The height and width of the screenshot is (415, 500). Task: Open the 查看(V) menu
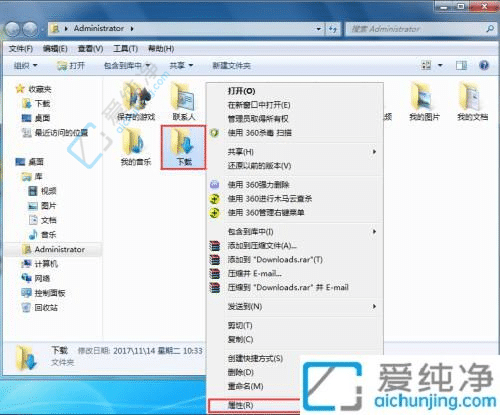90,49
